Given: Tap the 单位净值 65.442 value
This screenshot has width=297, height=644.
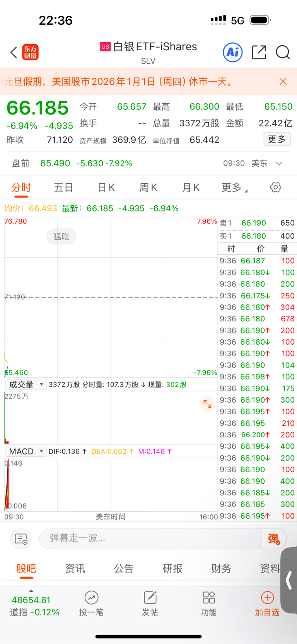Looking at the screenshot, I should [x=204, y=140].
